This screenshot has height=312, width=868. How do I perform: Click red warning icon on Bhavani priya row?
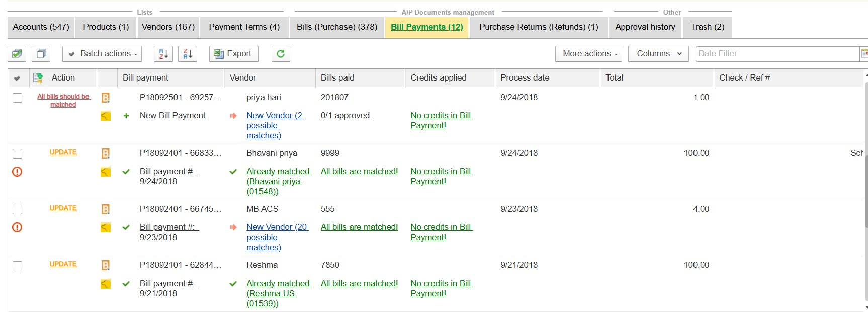[17, 172]
